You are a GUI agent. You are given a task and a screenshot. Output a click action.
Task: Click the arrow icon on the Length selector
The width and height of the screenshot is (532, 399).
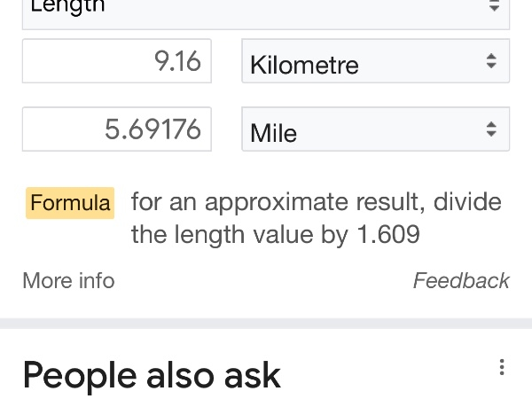(x=494, y=7)
